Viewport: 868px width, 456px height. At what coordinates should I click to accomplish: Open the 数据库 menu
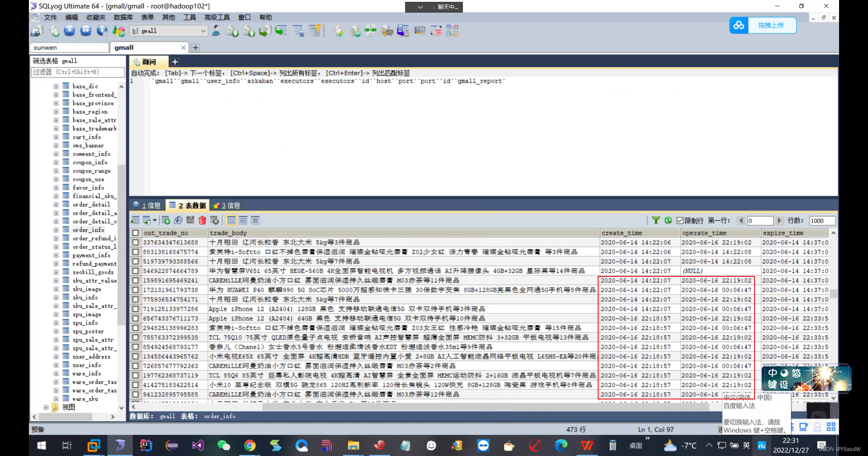point(123,17)
